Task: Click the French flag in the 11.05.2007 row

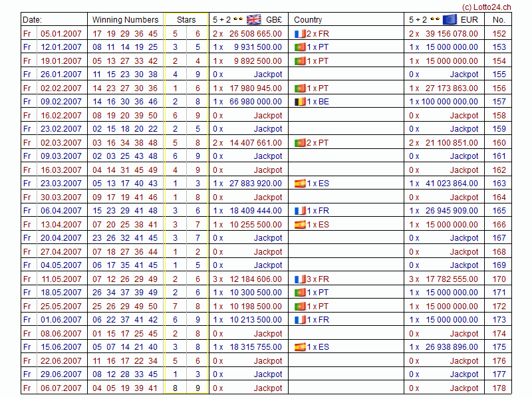Action: click(x=299, y=279)
